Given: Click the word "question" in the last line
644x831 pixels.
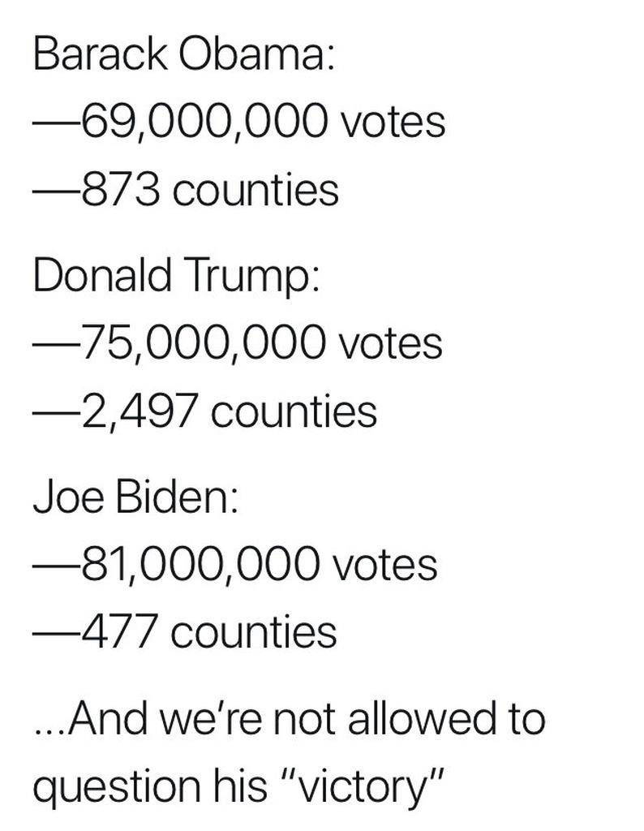Looking at the screenshot, I should pos(107,786).
